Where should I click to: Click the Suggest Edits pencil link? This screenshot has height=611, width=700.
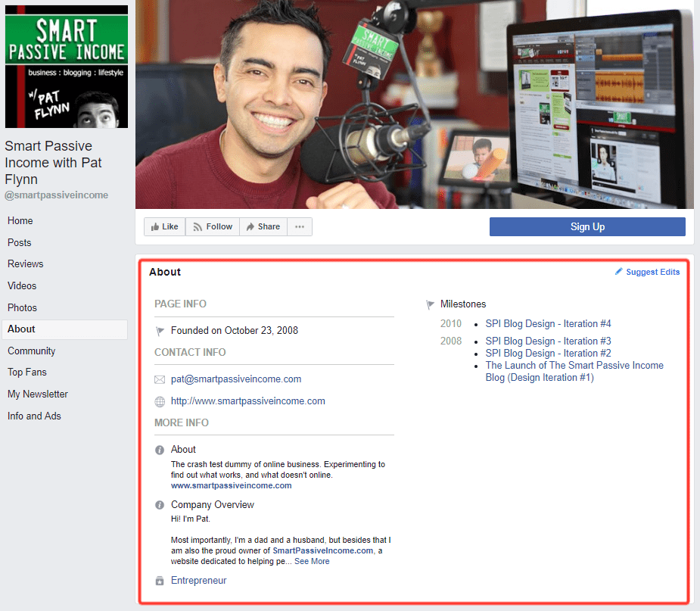(x=647, y=272)
